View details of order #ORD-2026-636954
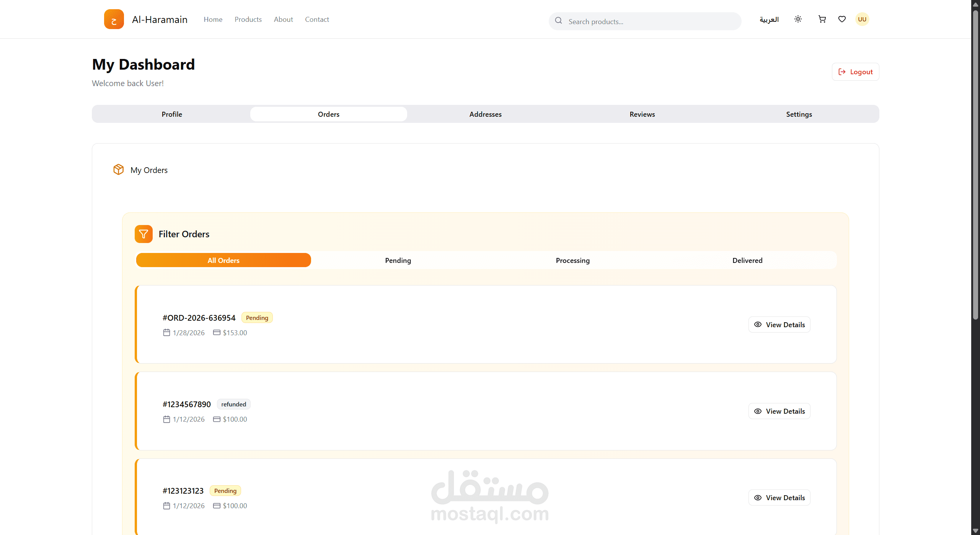 (779, 325)
